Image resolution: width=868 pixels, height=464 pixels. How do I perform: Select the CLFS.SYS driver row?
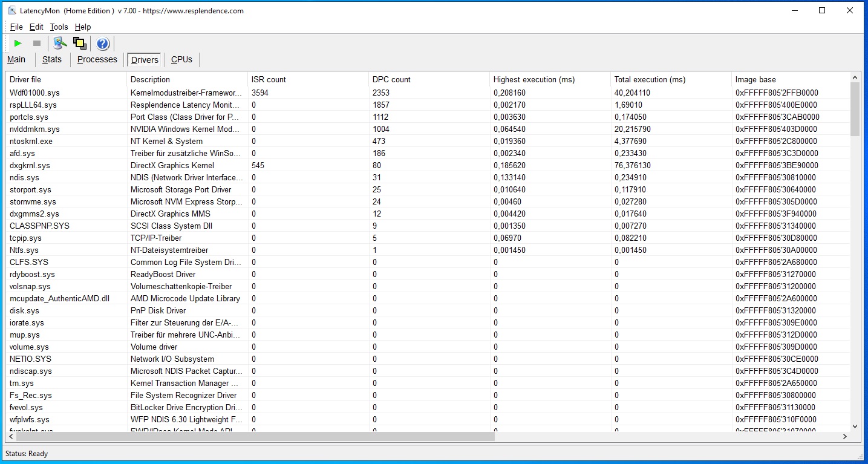(428, 262)
